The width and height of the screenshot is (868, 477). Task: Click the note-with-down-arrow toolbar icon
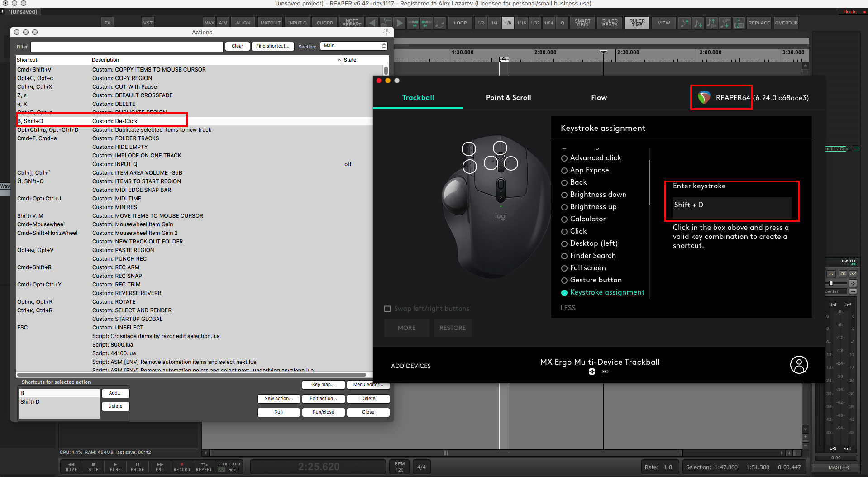coord(698,23)
